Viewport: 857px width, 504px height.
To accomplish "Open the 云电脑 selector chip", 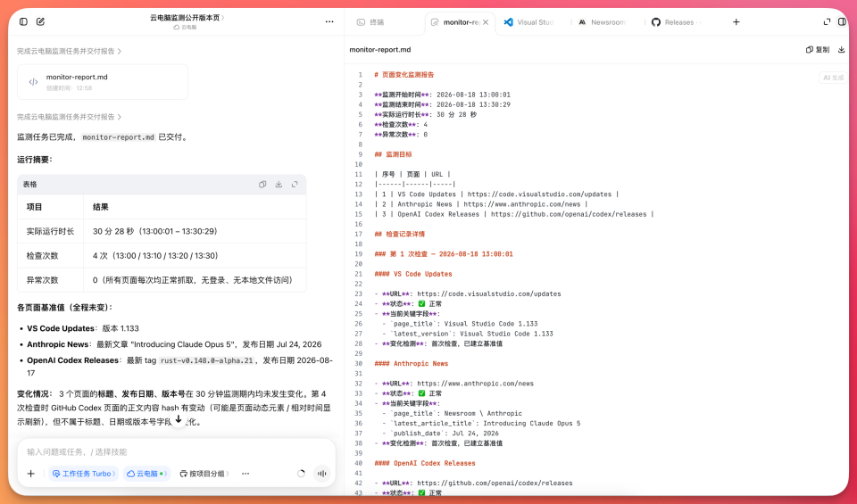I will point(147,474).
